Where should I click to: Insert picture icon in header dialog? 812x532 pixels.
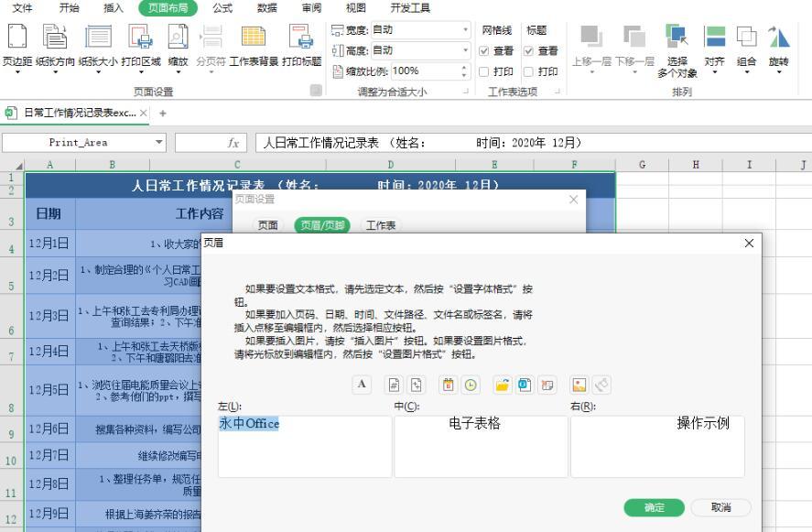pos(579,385)
